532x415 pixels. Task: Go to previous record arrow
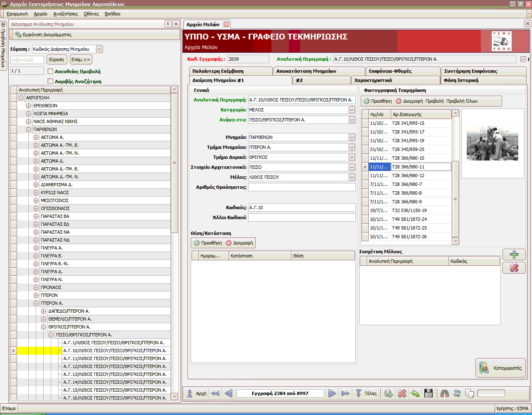point(228,393)
